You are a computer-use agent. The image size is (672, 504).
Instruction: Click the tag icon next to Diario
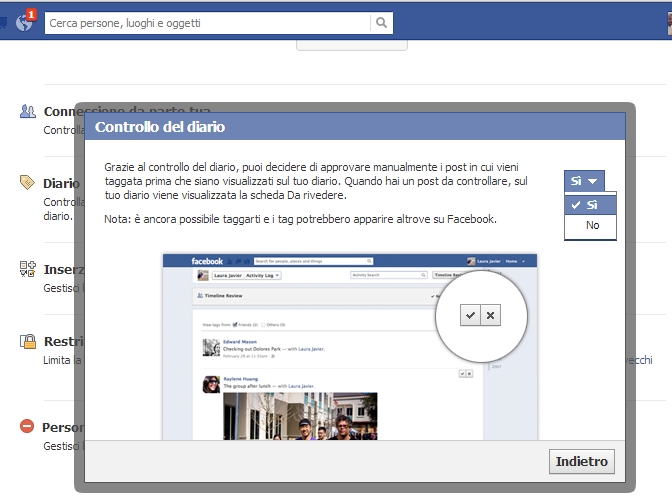pos(28,183)
